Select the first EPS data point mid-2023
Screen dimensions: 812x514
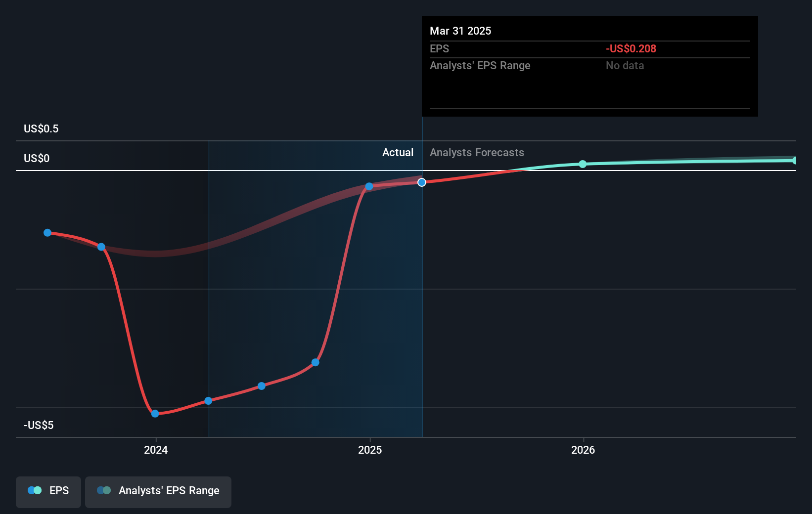(x=47, y=233)
